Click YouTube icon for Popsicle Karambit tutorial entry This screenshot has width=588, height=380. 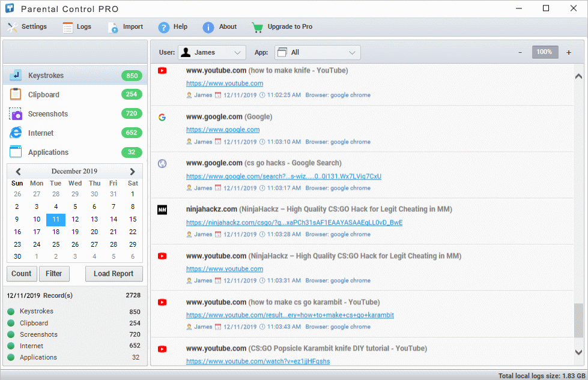click(x=162, y=349)
